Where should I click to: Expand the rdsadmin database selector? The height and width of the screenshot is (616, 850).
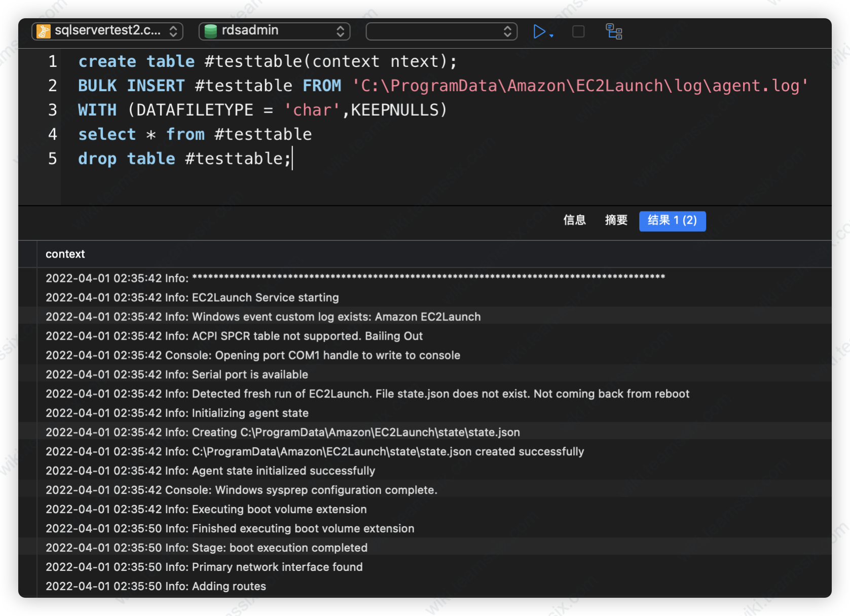(340, 31)
